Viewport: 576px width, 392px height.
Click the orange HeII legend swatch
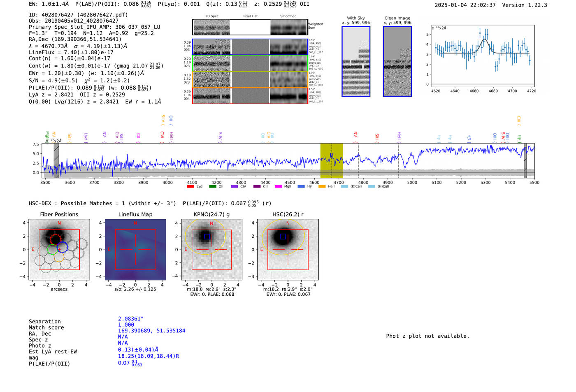point(322,187)
